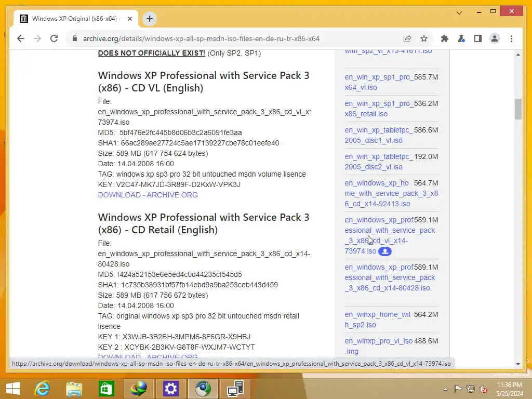532x399 pixels.
Task: Click the CD VL (English) heading
Action: (x=204, y=82)
